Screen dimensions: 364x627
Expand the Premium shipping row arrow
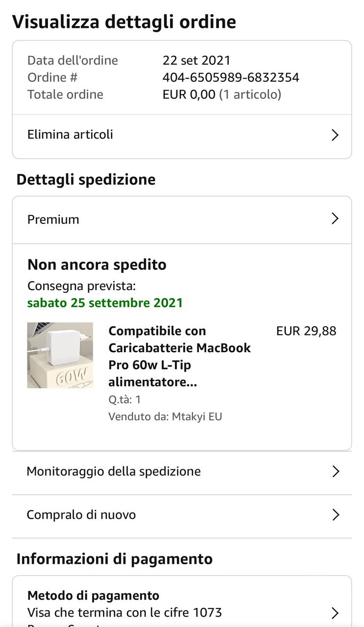[x=335, y=218]
